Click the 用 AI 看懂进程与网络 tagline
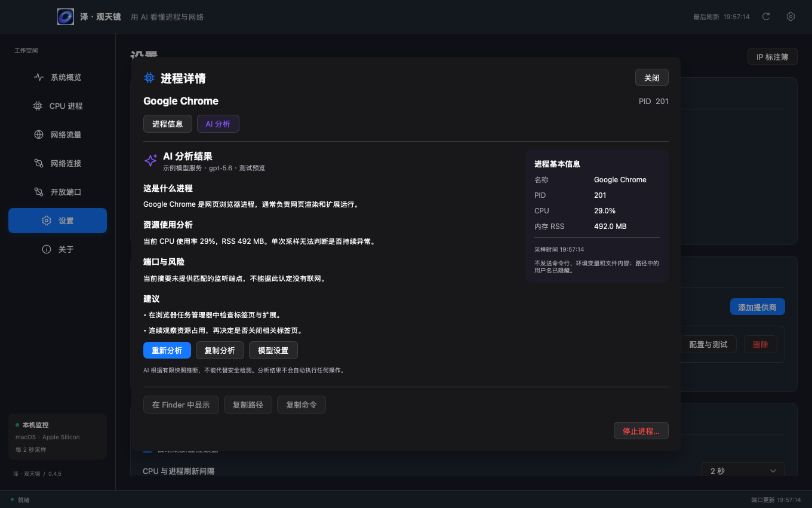812x508 pixels. pyautogui.click(x=167, y=17)
